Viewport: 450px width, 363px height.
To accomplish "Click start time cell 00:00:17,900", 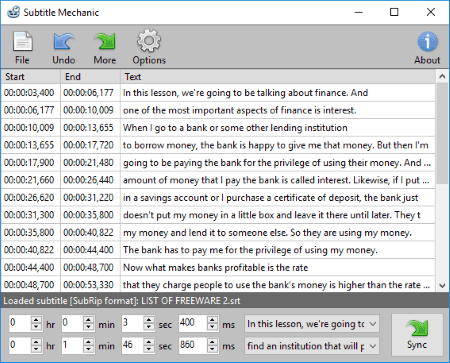I will point(29,163).
